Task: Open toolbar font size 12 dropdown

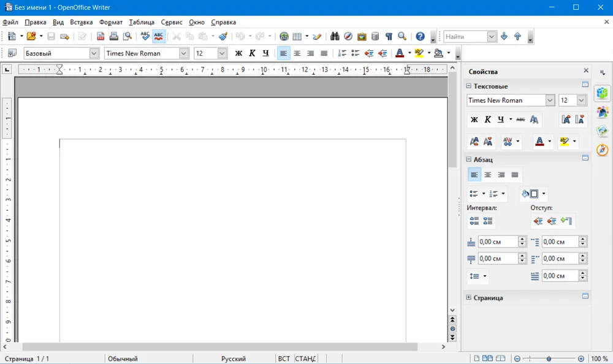Action: click(x=222, y=53)
